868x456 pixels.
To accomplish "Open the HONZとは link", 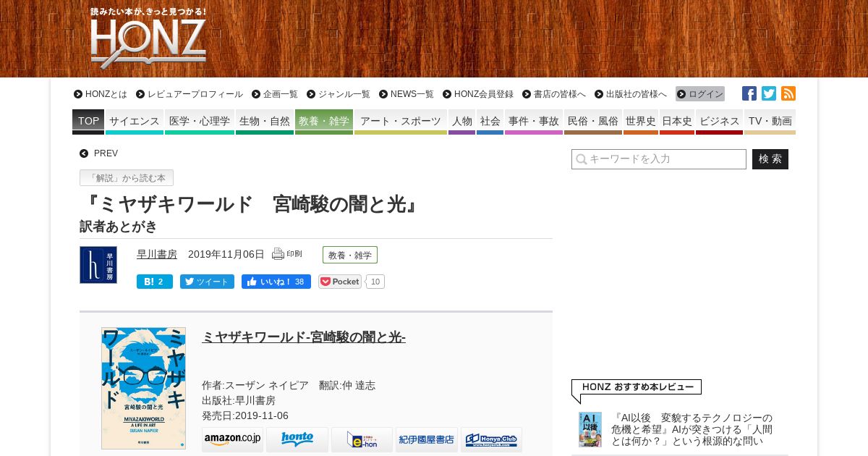I will pos(101,94).
